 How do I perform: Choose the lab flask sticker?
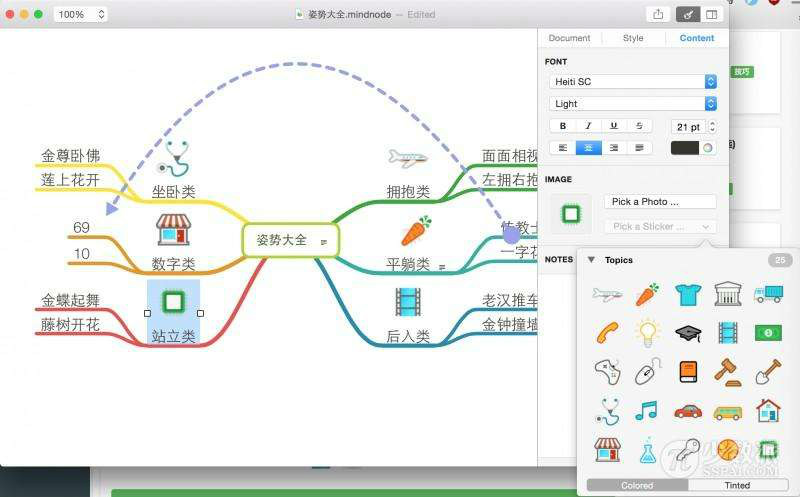tap(647, 450)
